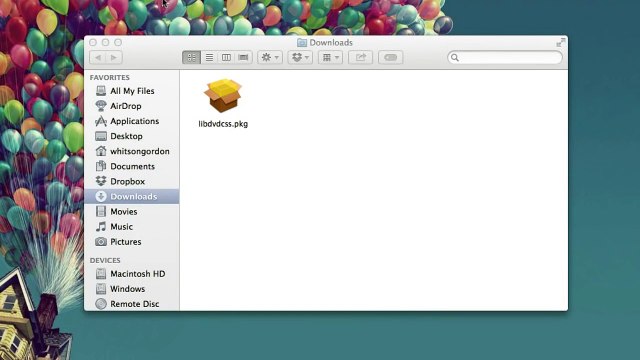Go back with the left arrow button

tap(98, 58)
